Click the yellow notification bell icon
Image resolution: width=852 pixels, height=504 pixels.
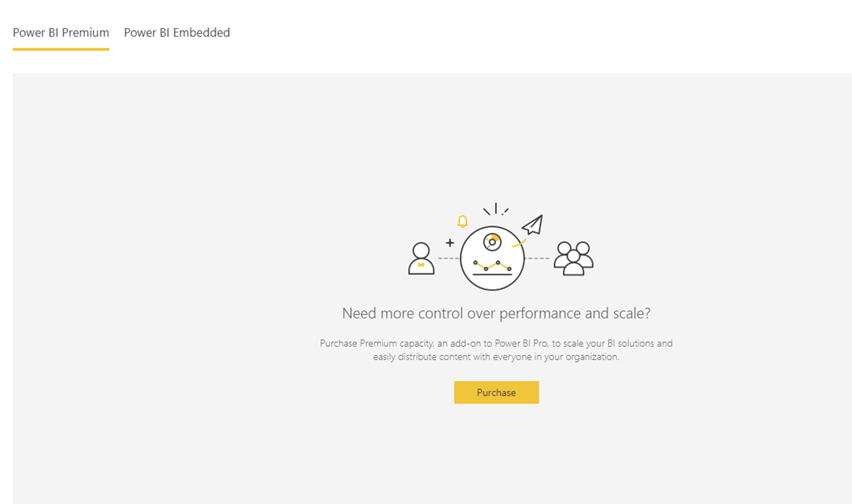463,221
